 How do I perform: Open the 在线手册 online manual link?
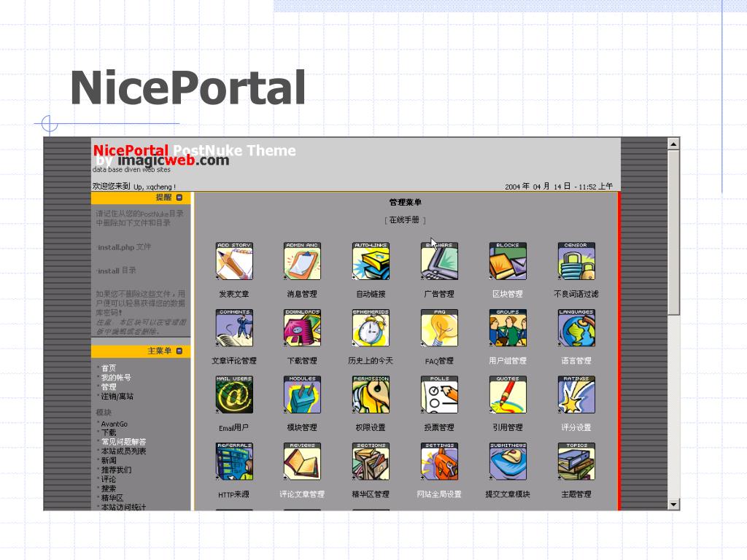(404, 220)
